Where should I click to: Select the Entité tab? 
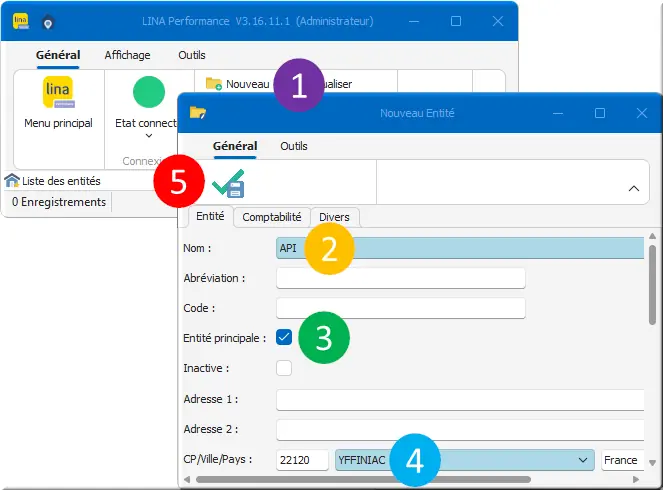[210, 216]
